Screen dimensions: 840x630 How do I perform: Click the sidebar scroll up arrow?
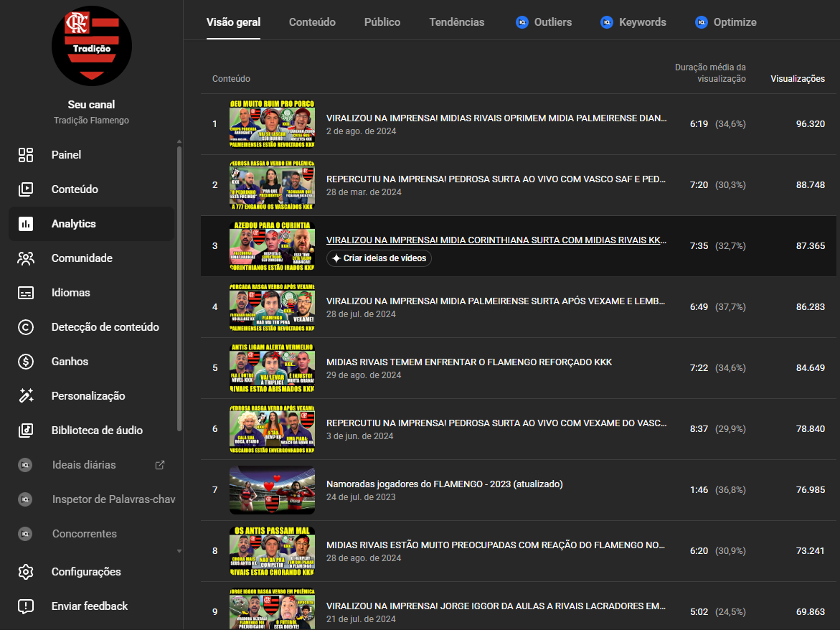(179, 142)
